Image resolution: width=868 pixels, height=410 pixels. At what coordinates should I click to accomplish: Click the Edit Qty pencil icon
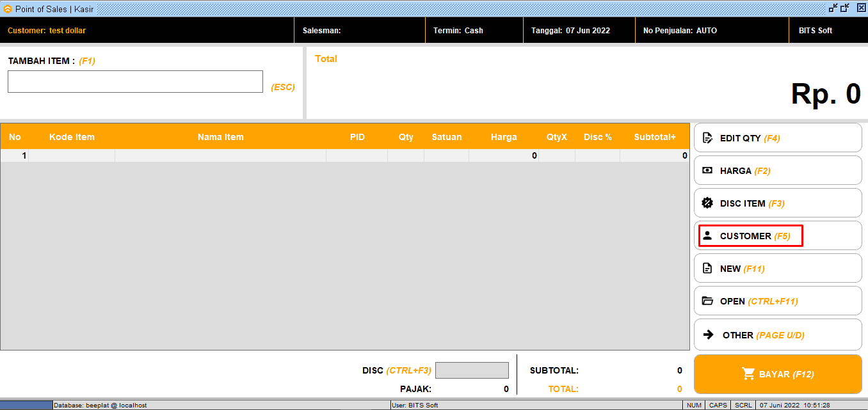pos(707,138)
